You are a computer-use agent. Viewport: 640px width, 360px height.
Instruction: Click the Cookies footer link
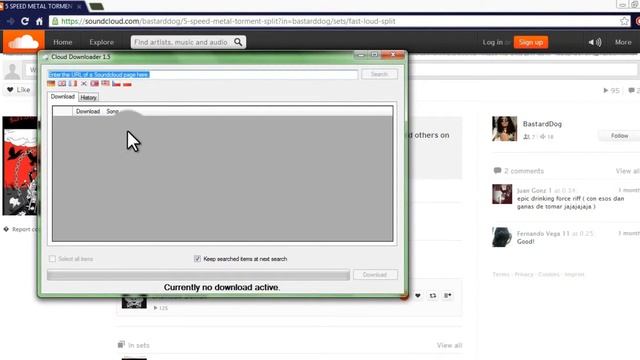coord(549,274)
